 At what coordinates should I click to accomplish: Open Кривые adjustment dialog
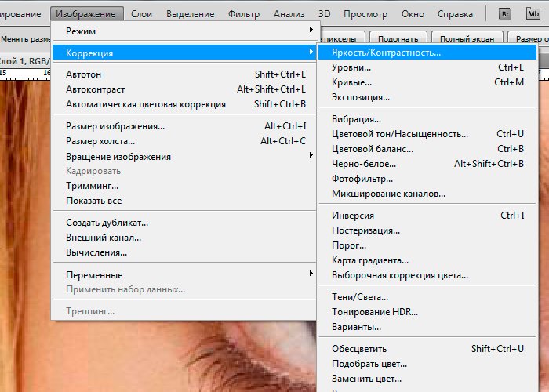tap(351, 82)
